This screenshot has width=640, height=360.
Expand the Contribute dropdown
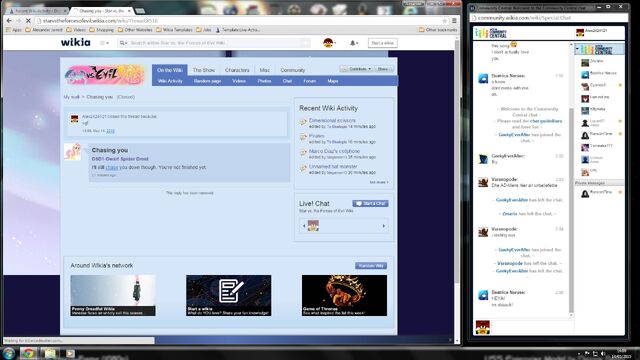pyautogui.click(x=356, y=69)
